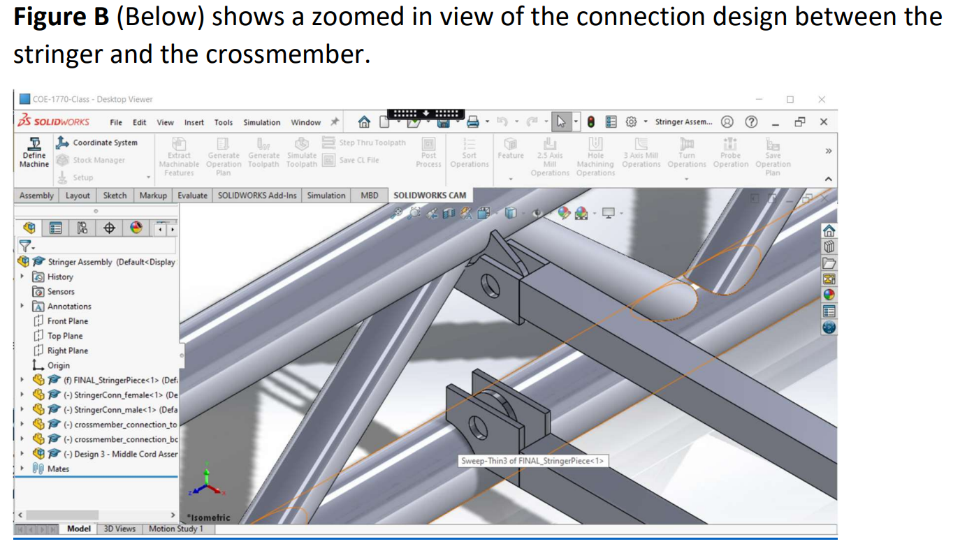Open the Simulation menu
Image resolution: width=967 pixels, height=560 pixels.
tap(261, 122)
